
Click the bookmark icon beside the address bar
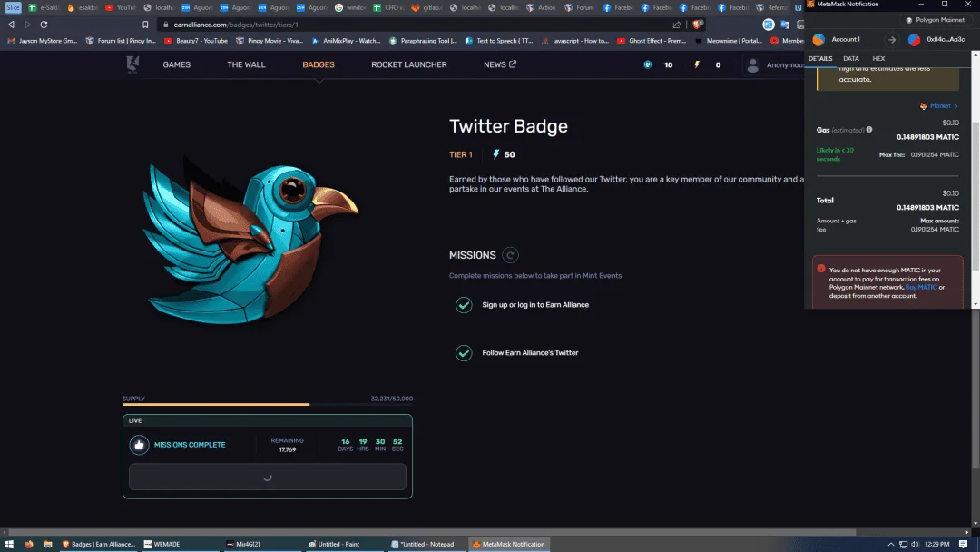coord(145,25)
